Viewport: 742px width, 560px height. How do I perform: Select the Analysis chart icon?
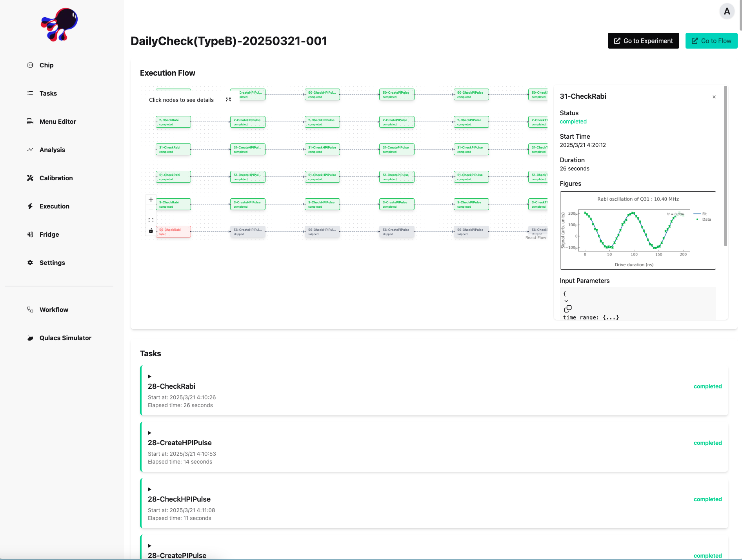30,150
